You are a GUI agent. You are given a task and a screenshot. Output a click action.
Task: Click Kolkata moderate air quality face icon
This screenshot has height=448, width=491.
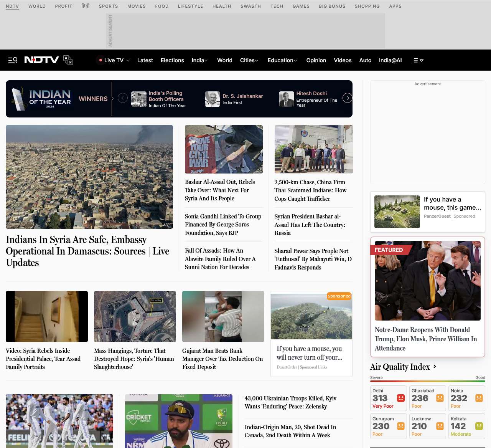(479, 426)
